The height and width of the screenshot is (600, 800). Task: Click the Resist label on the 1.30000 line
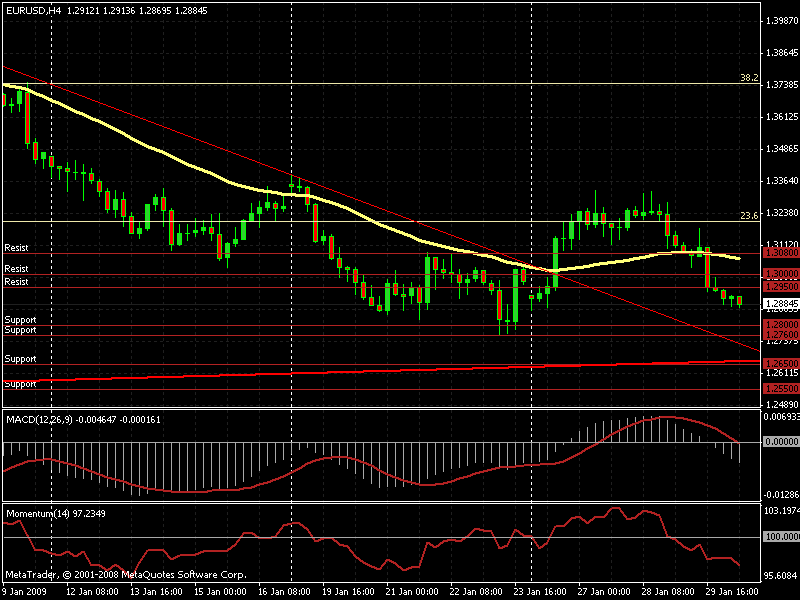tap(16, 268)
